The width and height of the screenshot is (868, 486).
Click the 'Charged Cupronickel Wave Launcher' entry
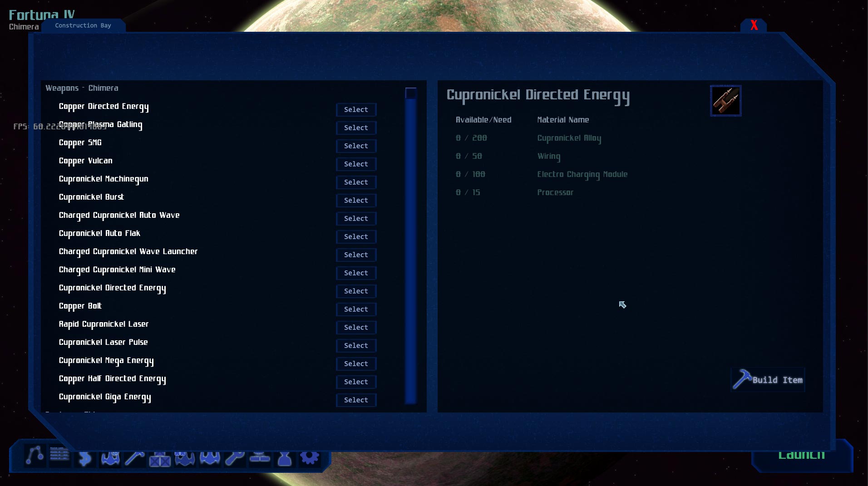(128, 252)
